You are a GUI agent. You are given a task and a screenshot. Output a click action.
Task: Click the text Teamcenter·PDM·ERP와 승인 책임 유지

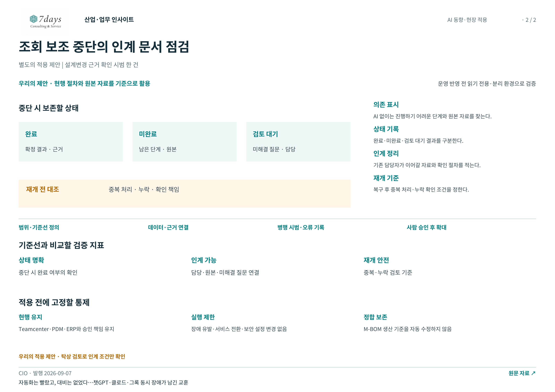coord(66,329)
